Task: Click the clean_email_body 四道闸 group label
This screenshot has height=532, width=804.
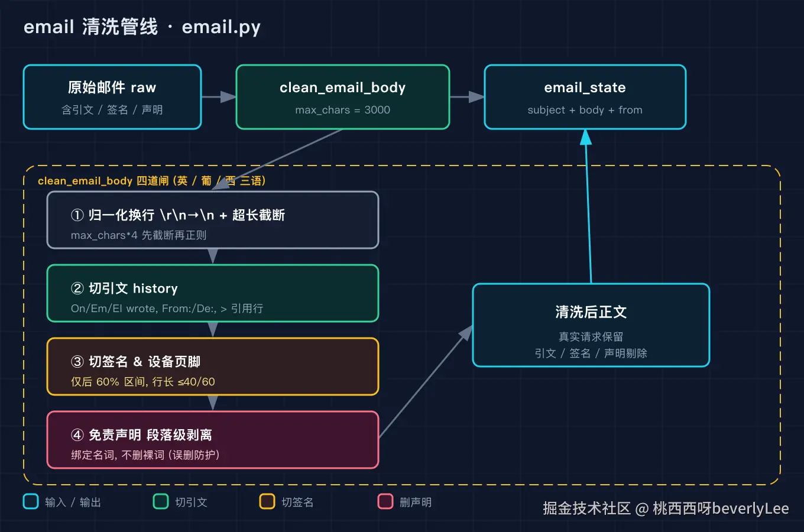Action: coord(152,181)
